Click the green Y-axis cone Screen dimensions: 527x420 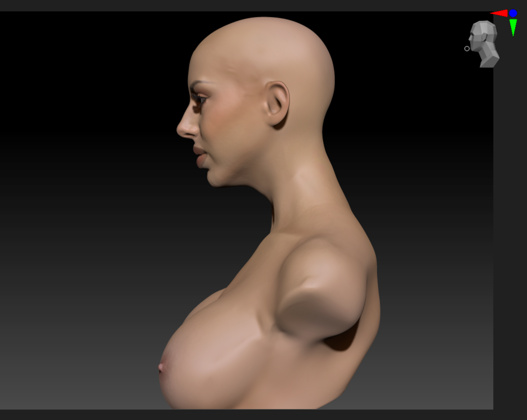pyautogui.click(x=513, y=27)
